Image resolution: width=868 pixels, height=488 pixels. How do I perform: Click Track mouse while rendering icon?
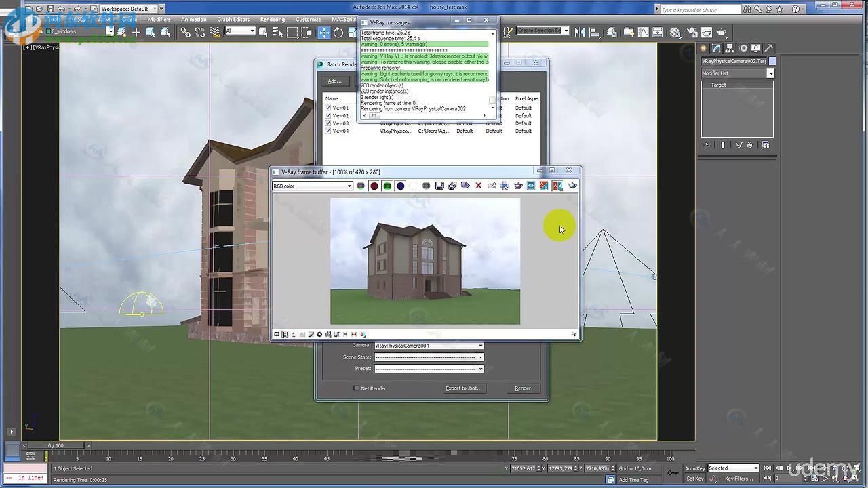pos(505,186)
